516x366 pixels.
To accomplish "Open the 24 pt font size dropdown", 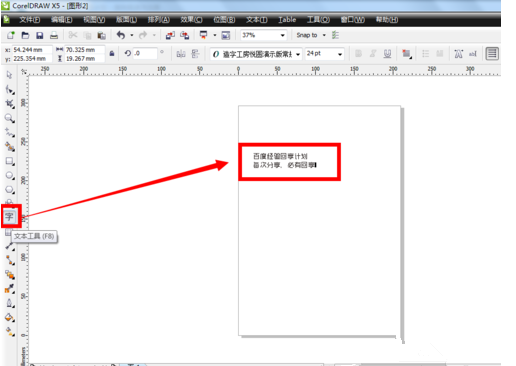I will [340, 54].
